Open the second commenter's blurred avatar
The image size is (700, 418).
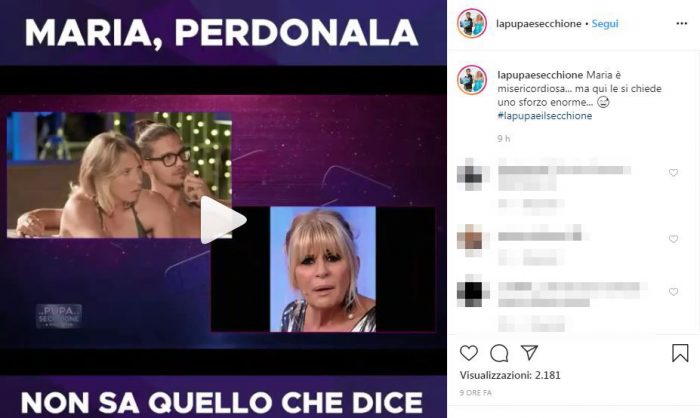tap(472, 240)
